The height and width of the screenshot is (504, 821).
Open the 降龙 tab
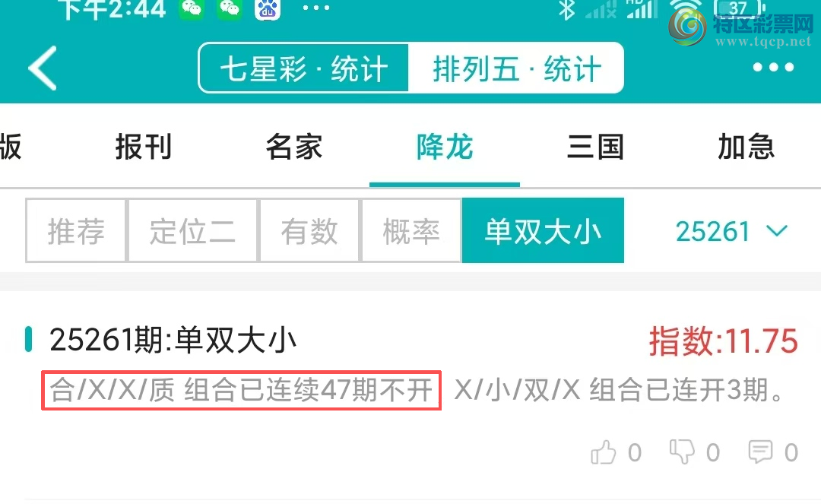tap(445, 147)
